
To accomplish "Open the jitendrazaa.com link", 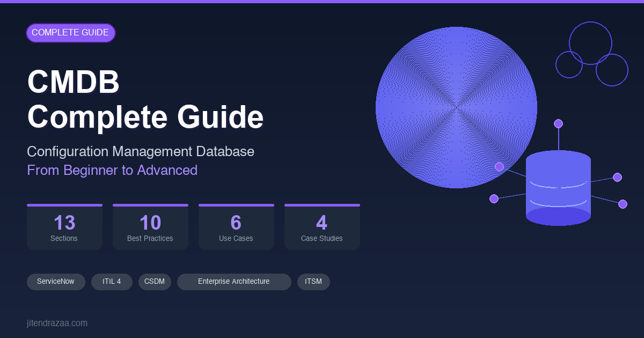I will (57, 323).
